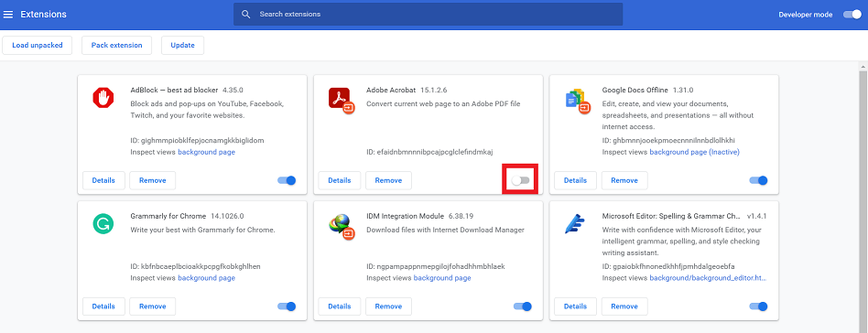Click the Pack extension button
This screenshot has width=868, height=333.
[x=117, y=46]
